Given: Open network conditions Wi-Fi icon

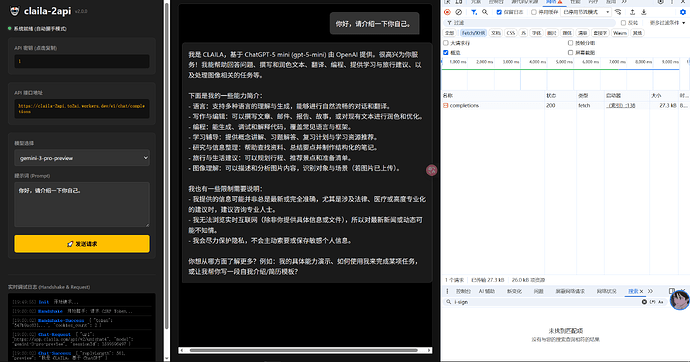Looking at the screenshot, I should pyautogui.click(x=618, y=12).
